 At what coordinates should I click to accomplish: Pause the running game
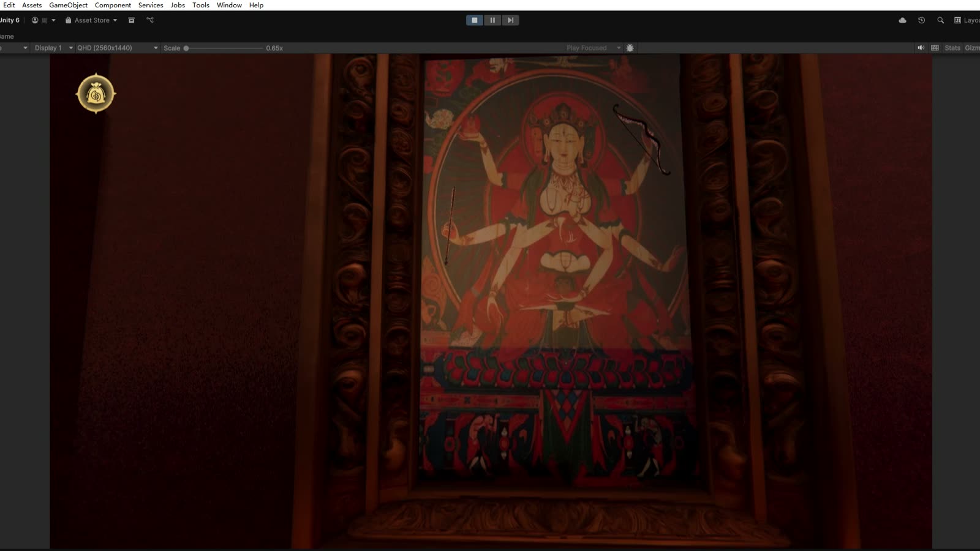[x=492, y=20]
